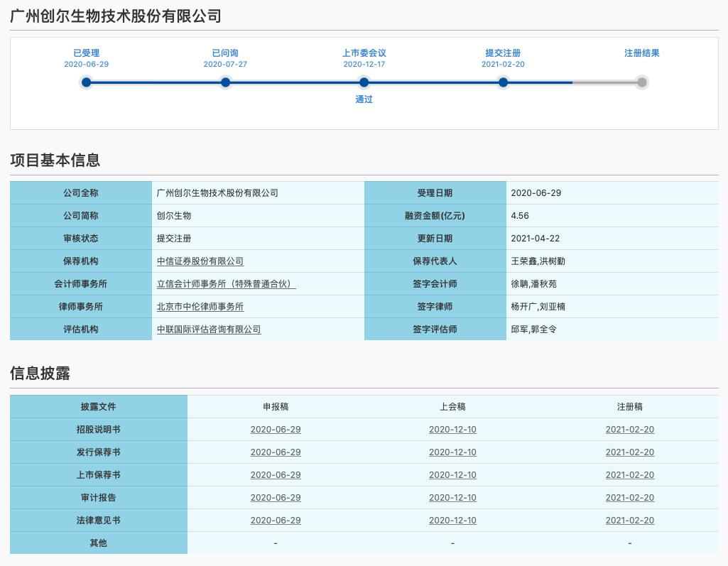Click the 通过 status label under 上市委会议

point(364,99)
